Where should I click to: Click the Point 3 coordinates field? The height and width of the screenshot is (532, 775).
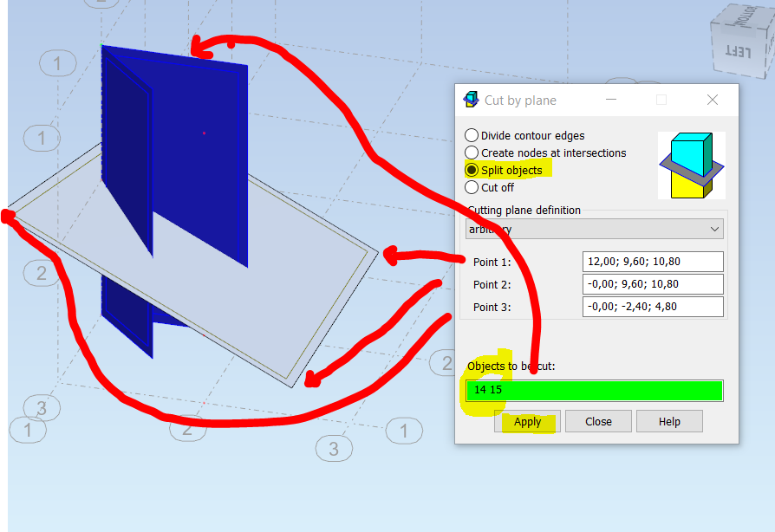[x=653, y=306]
